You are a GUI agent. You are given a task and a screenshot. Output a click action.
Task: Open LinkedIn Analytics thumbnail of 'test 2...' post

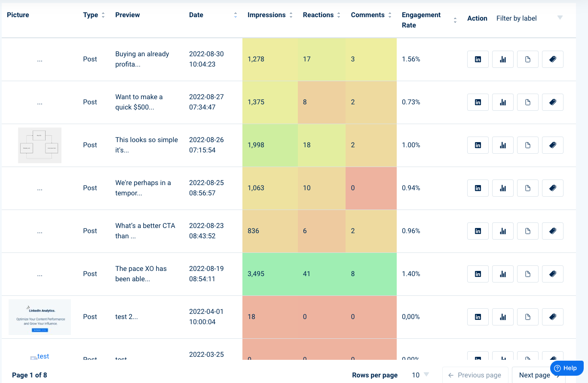[40, 317]
